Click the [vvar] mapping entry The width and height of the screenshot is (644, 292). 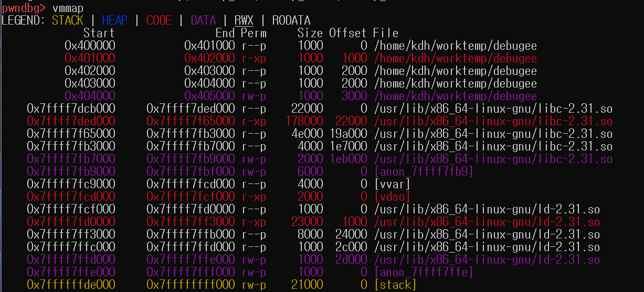coord(392,184)
